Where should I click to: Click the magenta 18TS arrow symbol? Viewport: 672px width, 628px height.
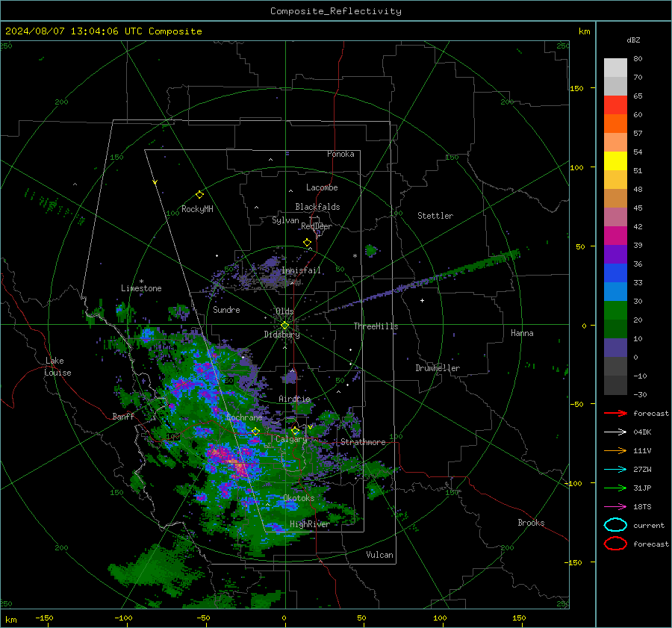coord(615,507)
